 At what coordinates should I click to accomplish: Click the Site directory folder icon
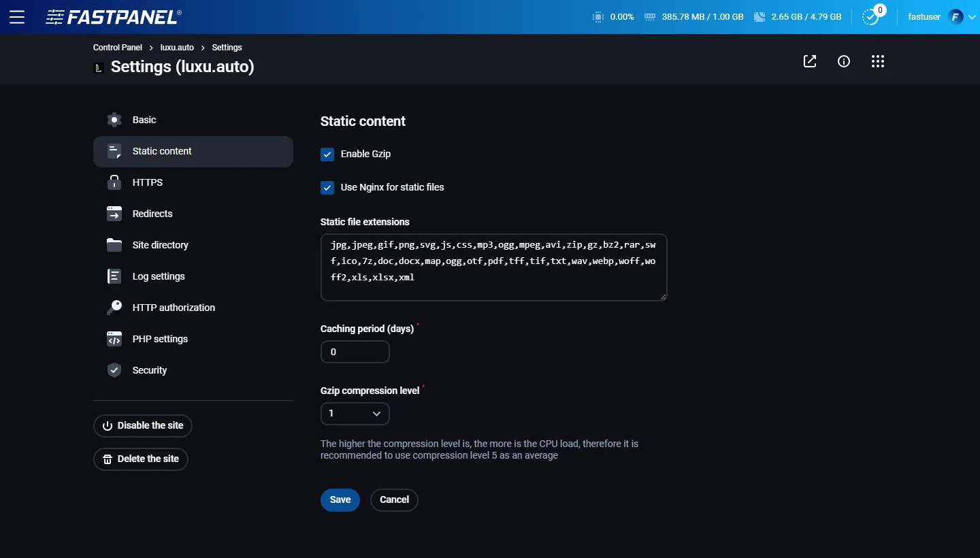(x=114, y=245)
